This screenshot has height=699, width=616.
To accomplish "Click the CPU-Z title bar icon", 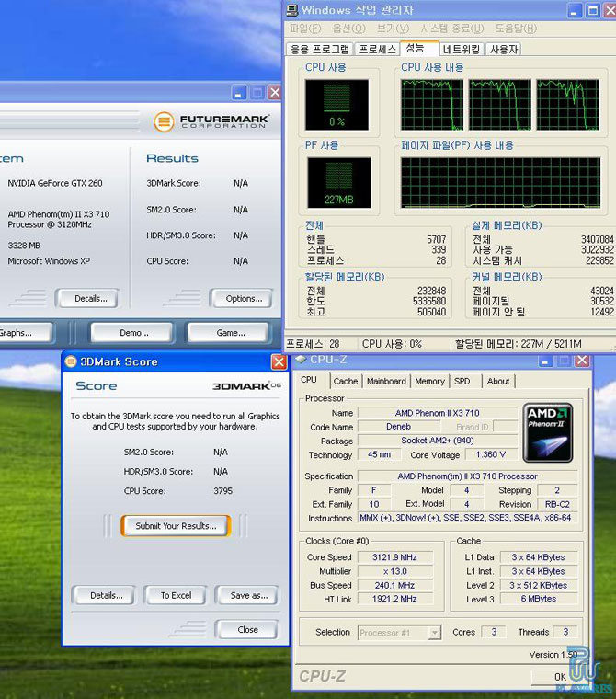I will pyautogui.click(x=300, y=361).
